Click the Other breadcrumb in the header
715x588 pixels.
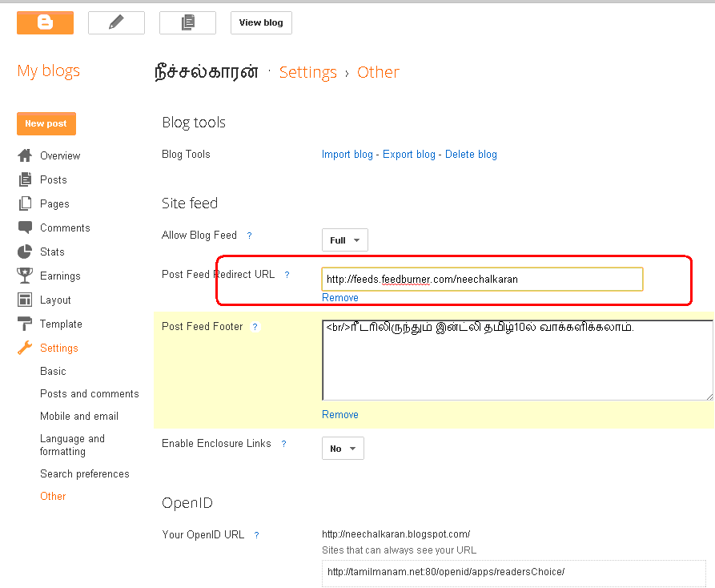coord(378,72)
